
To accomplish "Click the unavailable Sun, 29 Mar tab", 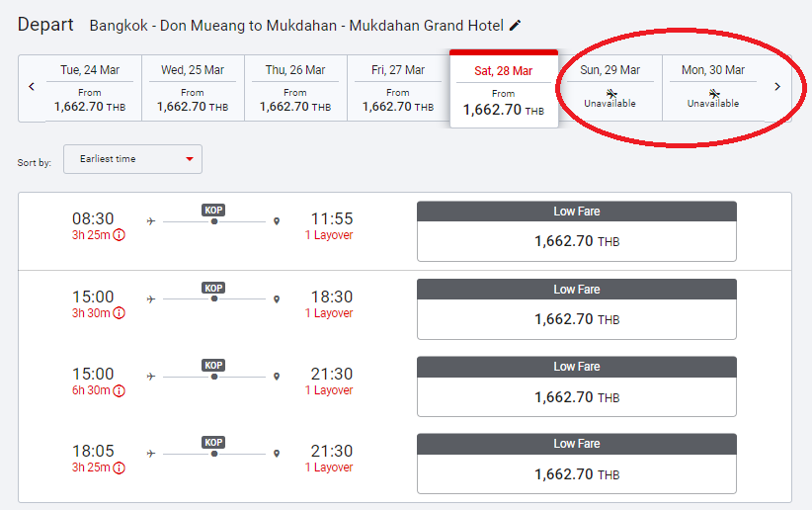I will tap(610, 88).
